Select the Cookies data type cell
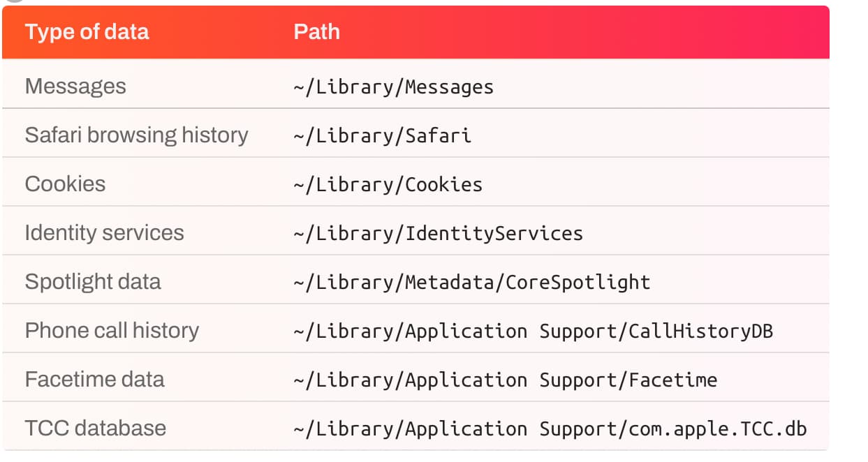The width and height of the screenshot is (868, 462). pyautogui.click(x=65, y=184)
